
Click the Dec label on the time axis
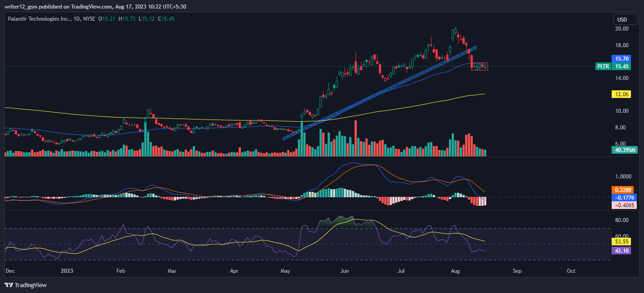[x=10, y=271]
